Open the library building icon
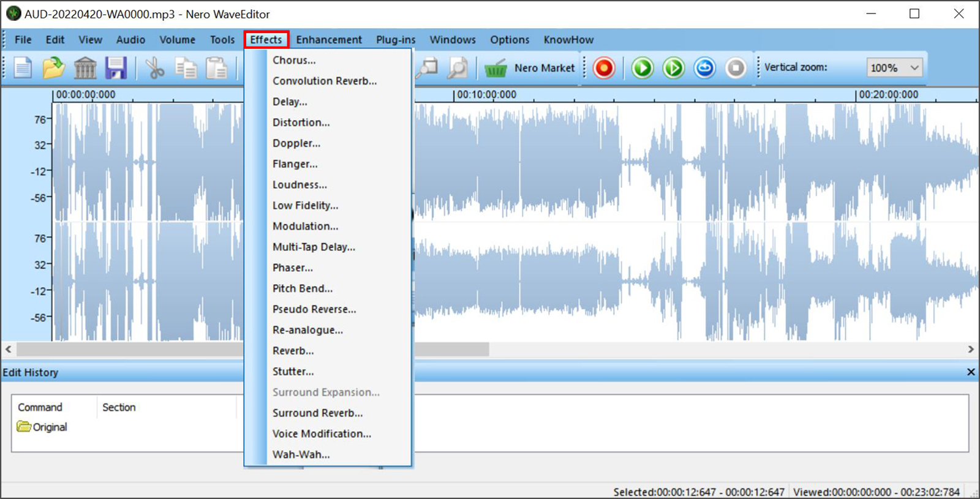 click(x=85, y=68)
